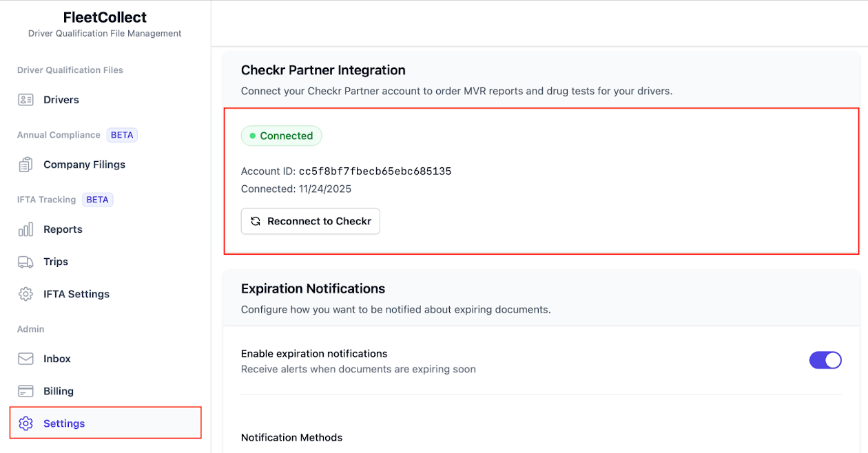The width and height of the screenshot is (868, 453).
Task: Click the Company Filings clipboard icon
Action: coord(25,165)
